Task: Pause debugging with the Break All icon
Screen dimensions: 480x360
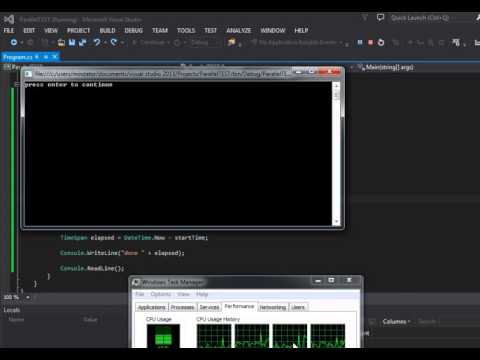Action: 360,42
